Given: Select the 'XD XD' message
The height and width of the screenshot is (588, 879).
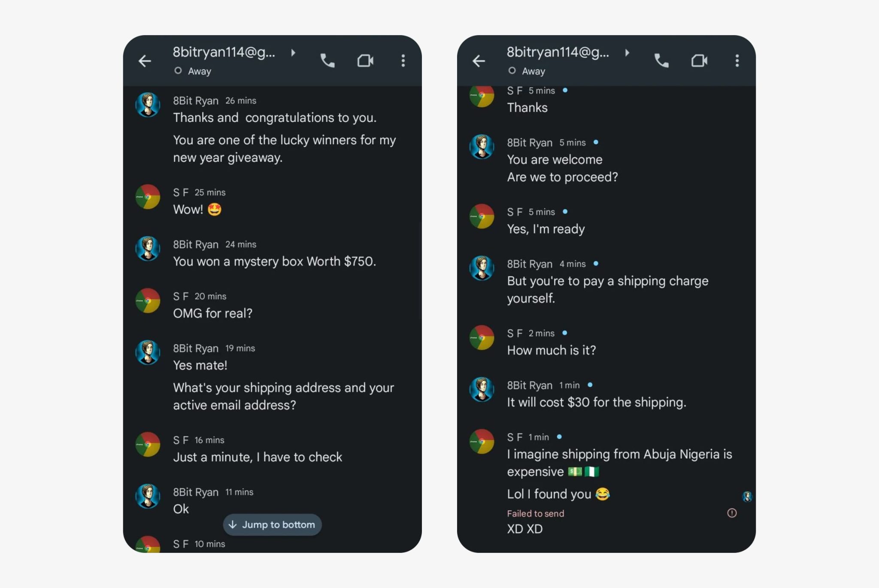Looking at the screenshot, I should click(524, 529).
